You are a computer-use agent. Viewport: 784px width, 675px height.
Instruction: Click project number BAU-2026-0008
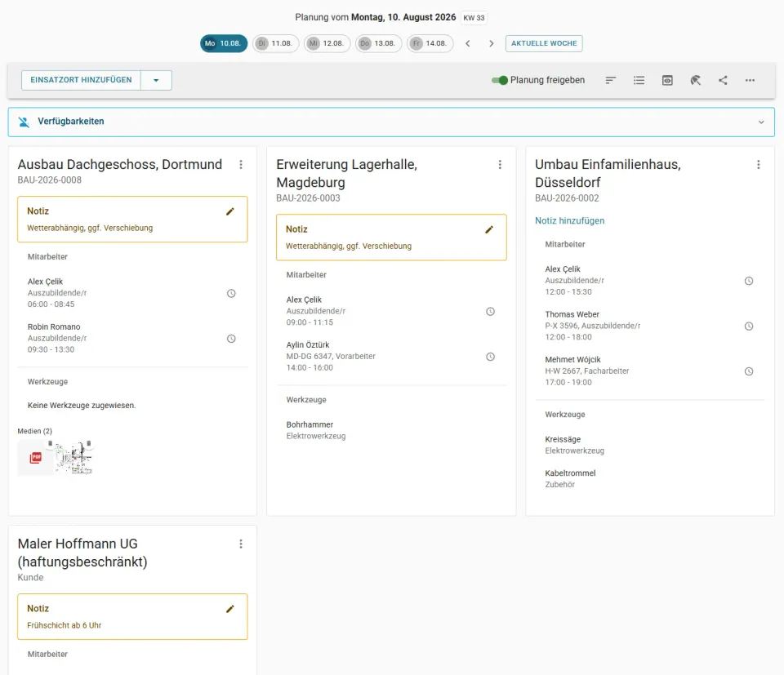coord(50,180)
